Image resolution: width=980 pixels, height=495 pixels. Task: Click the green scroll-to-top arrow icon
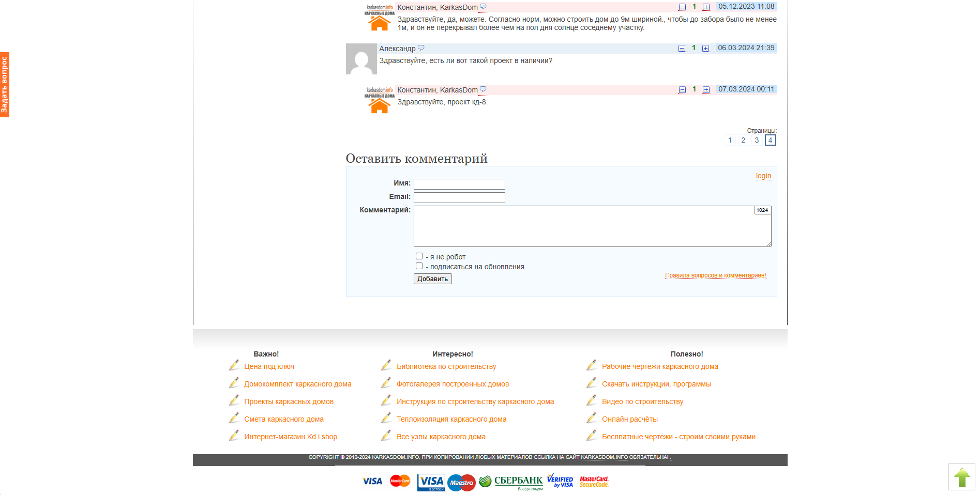point(962,477)
